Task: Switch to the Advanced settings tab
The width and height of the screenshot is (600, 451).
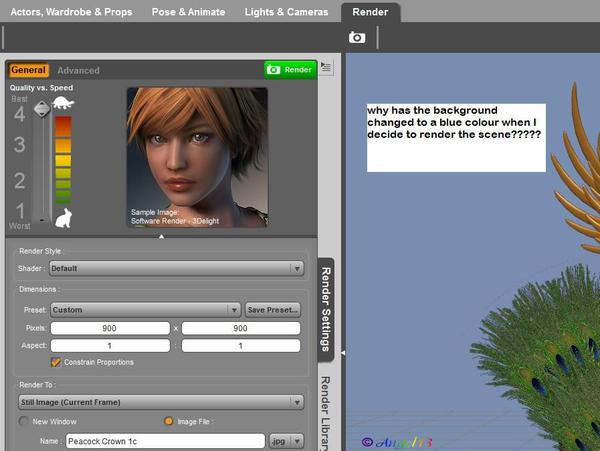Action: tap(78, 70)
